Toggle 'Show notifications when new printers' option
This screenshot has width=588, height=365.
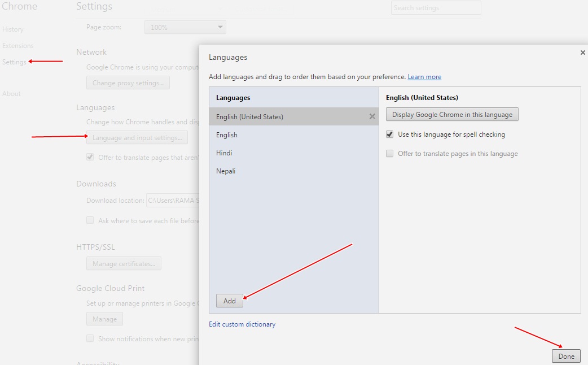[x=90, y=338]
